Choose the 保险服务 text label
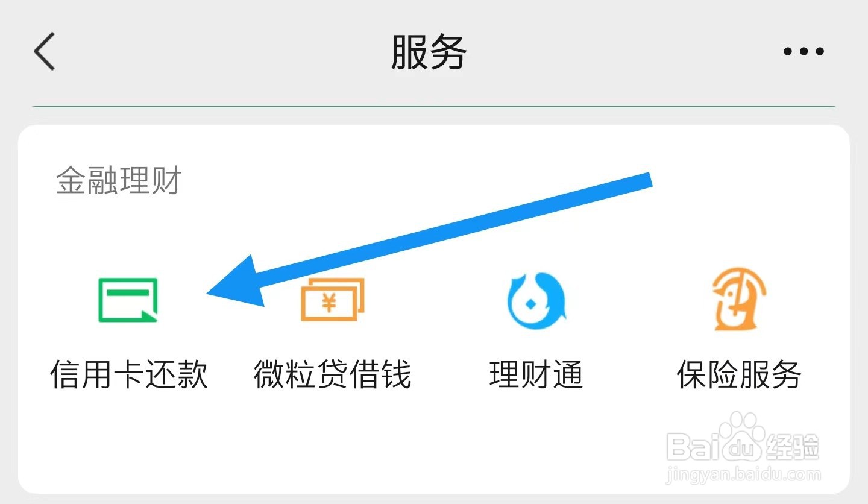Viewport: 868px width, 504px height. [x=739, y=375]
